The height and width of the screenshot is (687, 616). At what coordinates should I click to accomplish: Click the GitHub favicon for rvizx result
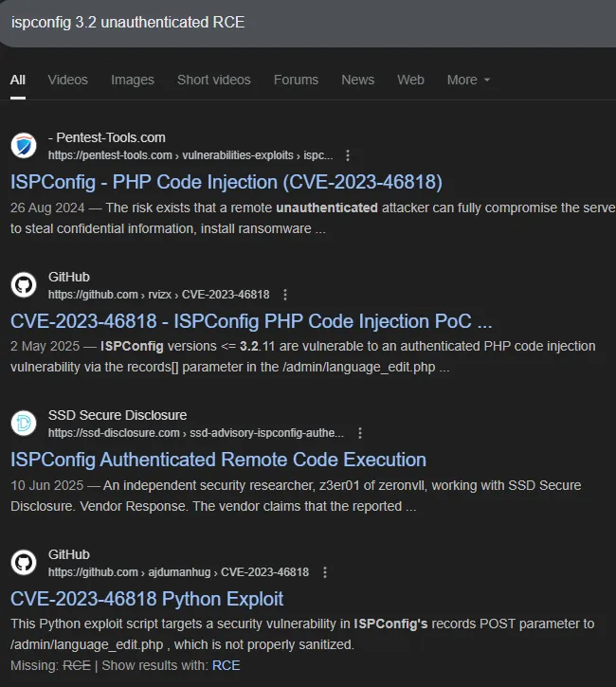point(24,285)
